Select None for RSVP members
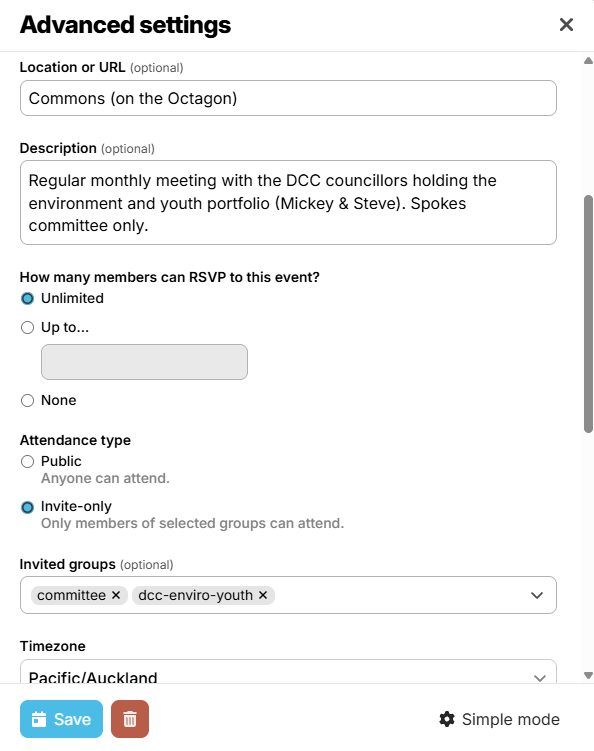Screen dimensions: 594x751 [x=27, y=400]
